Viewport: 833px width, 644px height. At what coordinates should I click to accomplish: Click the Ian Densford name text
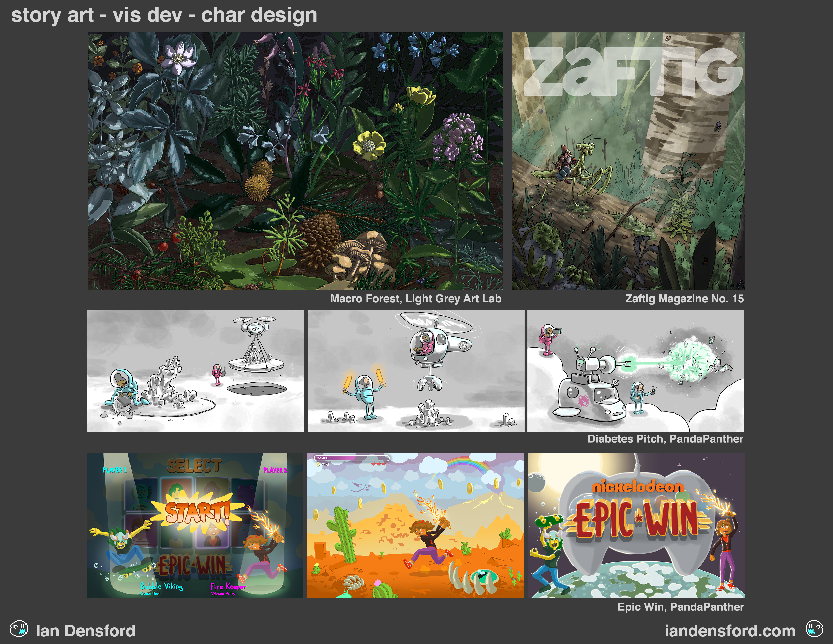(85, 631)
